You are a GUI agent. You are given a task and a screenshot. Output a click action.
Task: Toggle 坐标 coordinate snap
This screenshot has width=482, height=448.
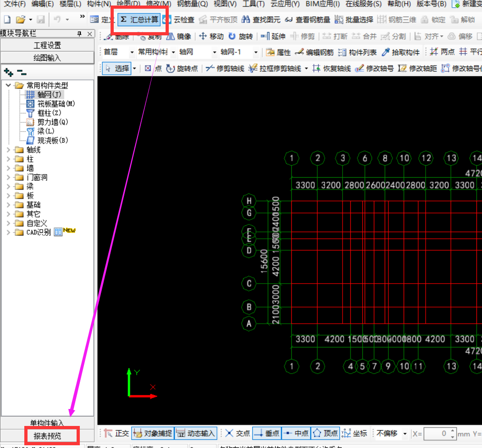tap(355, 433)
